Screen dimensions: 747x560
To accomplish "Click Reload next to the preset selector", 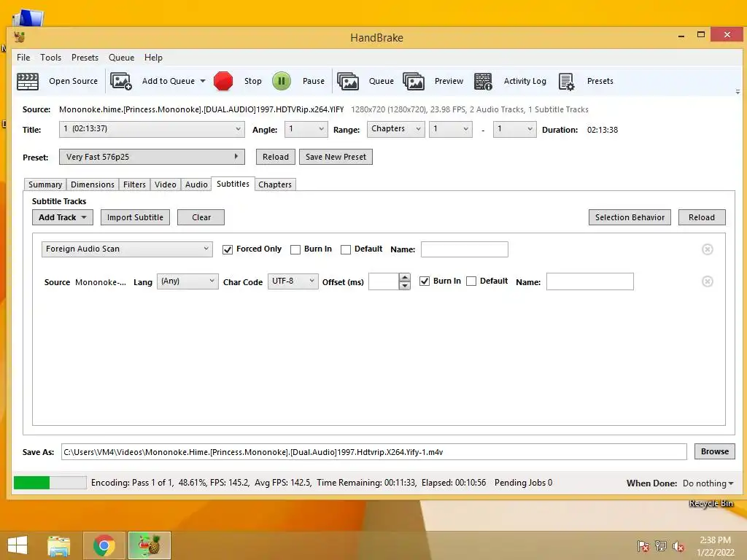I will 275,157.
